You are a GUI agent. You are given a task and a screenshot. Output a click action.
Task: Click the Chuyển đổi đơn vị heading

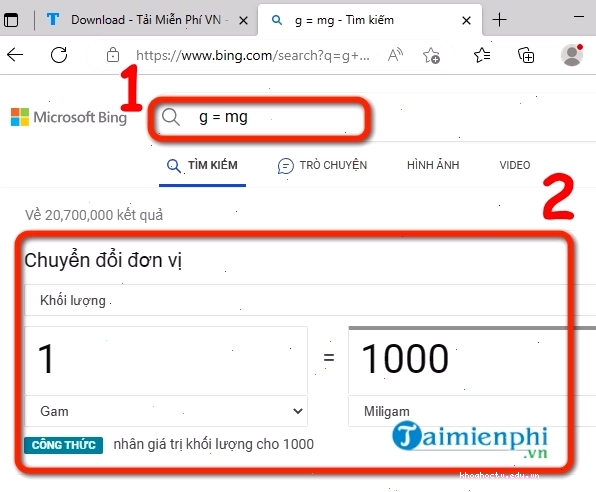point(103,261)
